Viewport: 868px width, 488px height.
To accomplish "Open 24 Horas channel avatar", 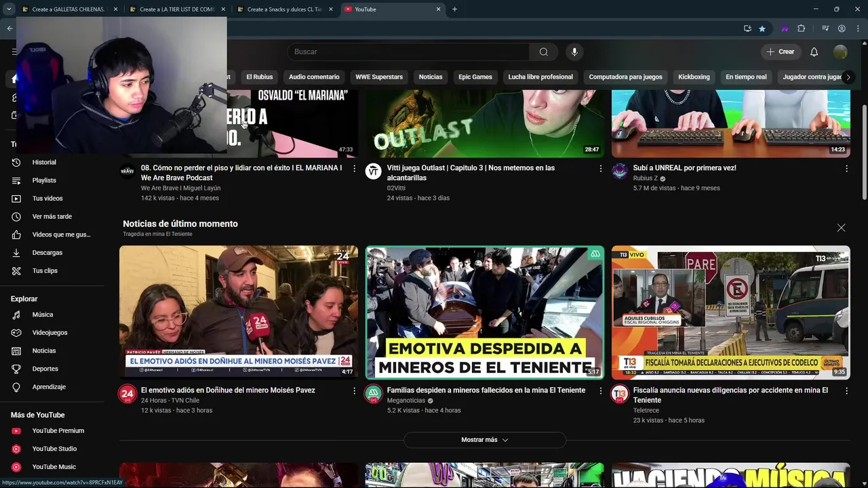I will pyautogui.click(x=127, y=394).
